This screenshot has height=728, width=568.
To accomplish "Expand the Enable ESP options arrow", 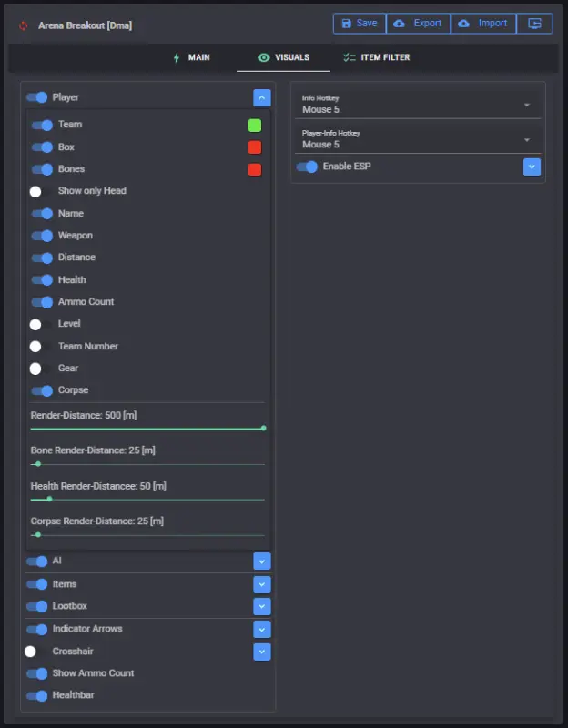I will (x=532, y=167).
